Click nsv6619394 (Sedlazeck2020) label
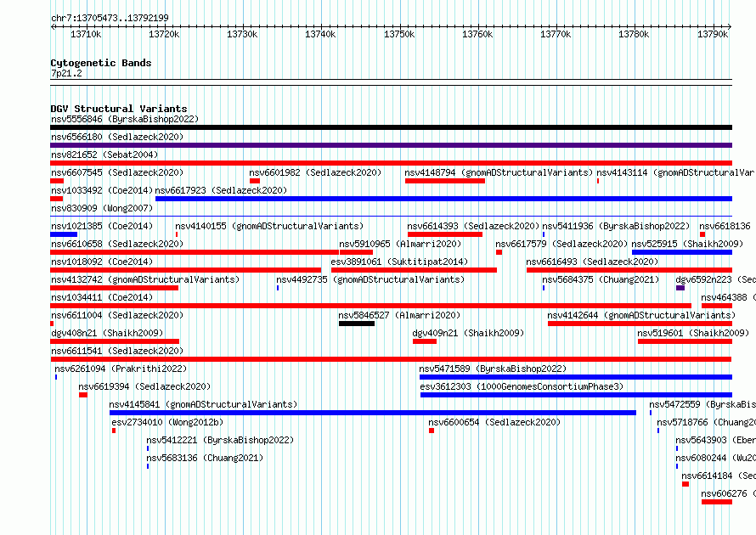The height and width of the screenshot is (535, 756). (144, 386)
